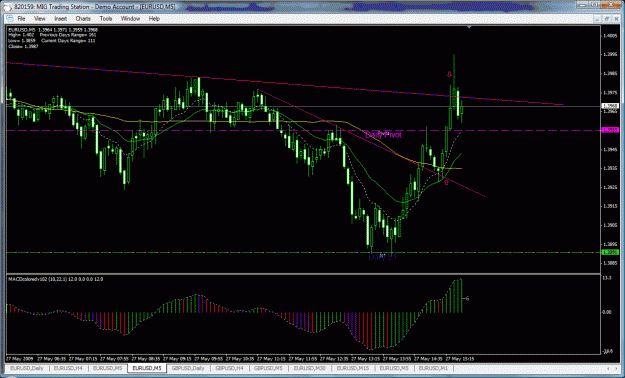Open the Tools menu
This screenshot has width=625, height=378.
tap(106, 19)
